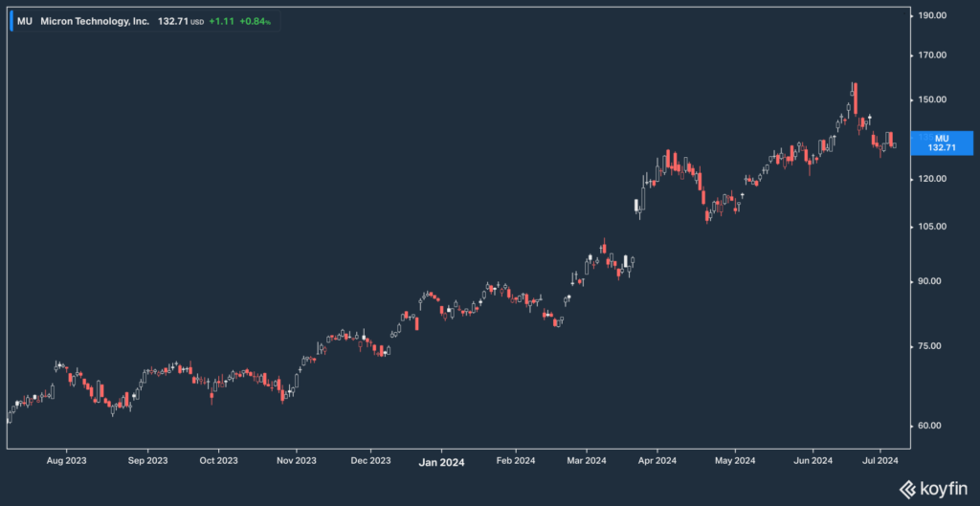980x506 pixels.
Task: Click the blue MU series color bar
Action: [x=11, y=21]
